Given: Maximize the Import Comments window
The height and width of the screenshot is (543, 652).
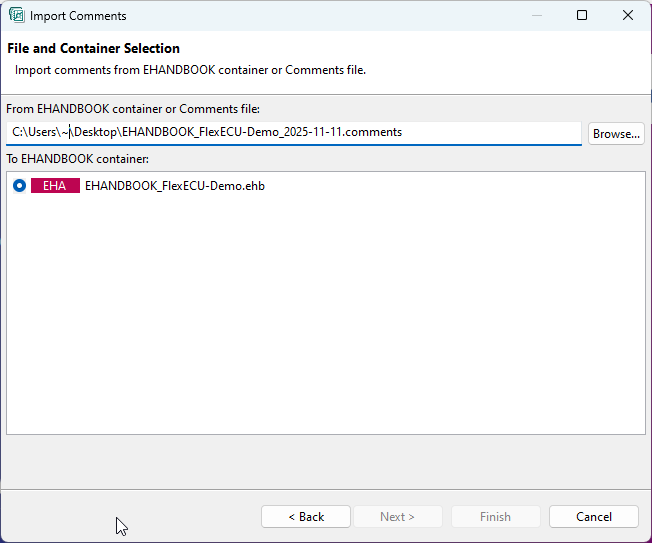Looking at the screenshot, I should [582, 15].
